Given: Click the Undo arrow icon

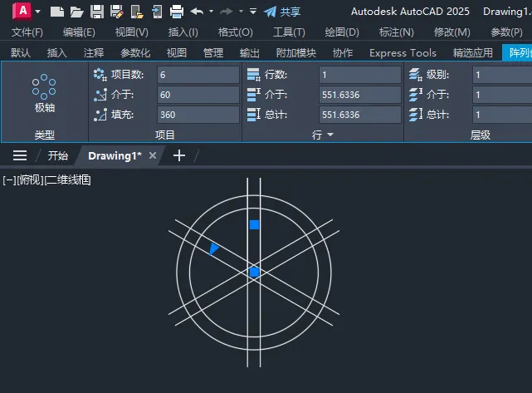Looking at the screenshot, I should pyautogui.click(x=197, y=12).
